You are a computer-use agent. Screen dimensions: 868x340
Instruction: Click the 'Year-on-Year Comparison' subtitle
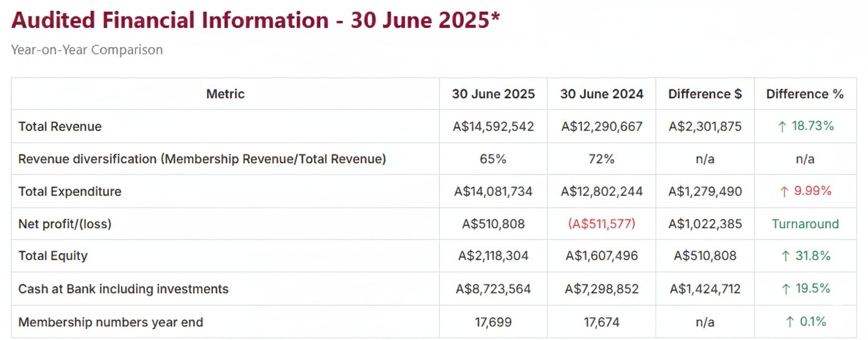[87, 50]
